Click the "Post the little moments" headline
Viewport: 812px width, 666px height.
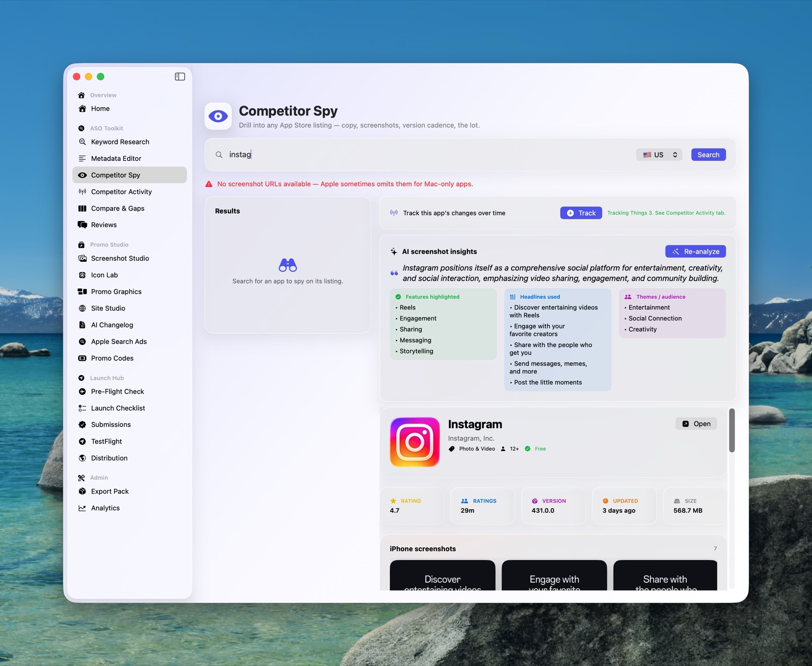tap(548, 382)
